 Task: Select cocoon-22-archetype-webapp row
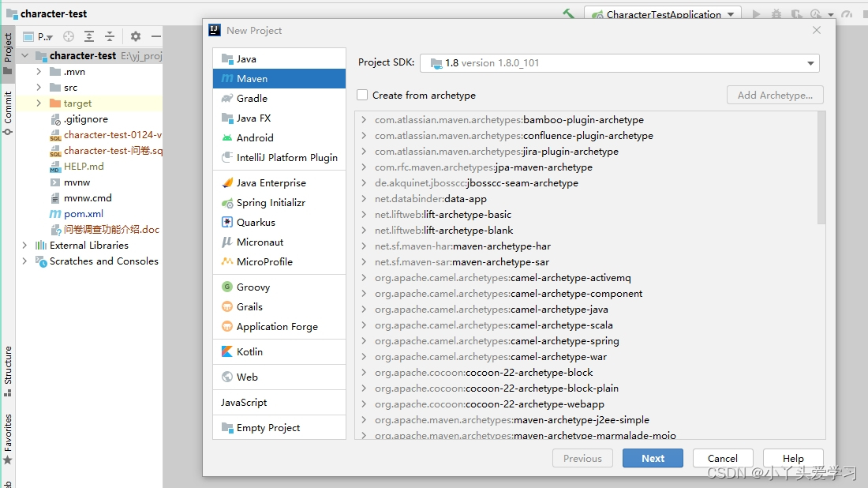click(586, 404)
